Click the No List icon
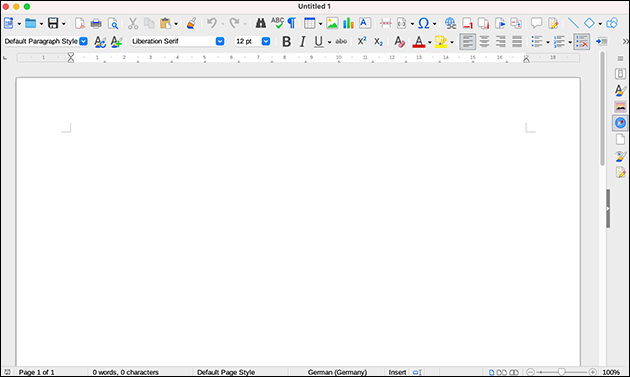The height and width of the screenshot is (377, 630). (582, 41)
